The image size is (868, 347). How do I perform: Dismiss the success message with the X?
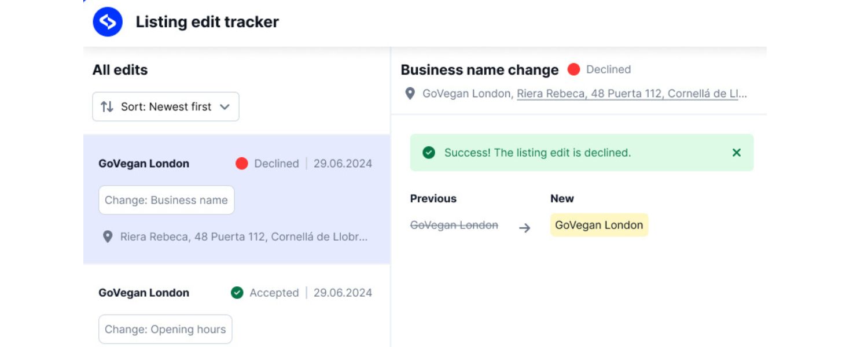pyautogui.click(x=736, y=153)
